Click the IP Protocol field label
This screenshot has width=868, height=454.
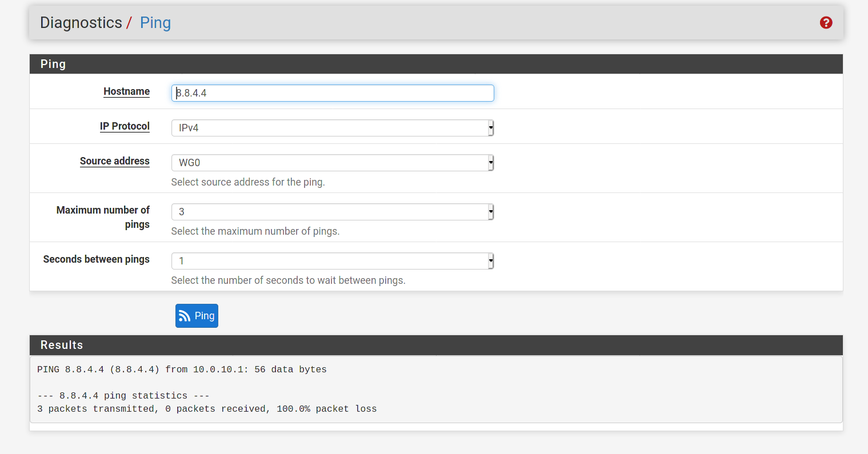125,126
